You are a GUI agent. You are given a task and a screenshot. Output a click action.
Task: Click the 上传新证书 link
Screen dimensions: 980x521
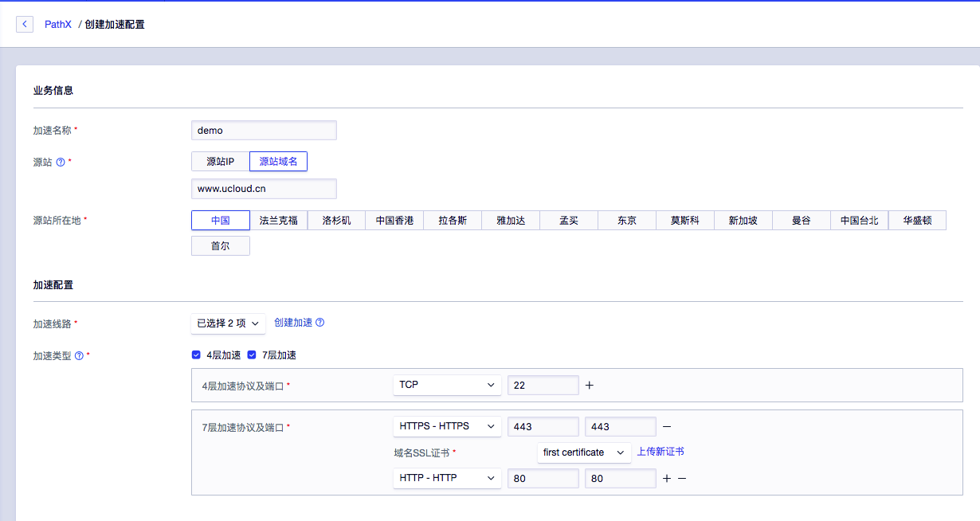point(661,452)
